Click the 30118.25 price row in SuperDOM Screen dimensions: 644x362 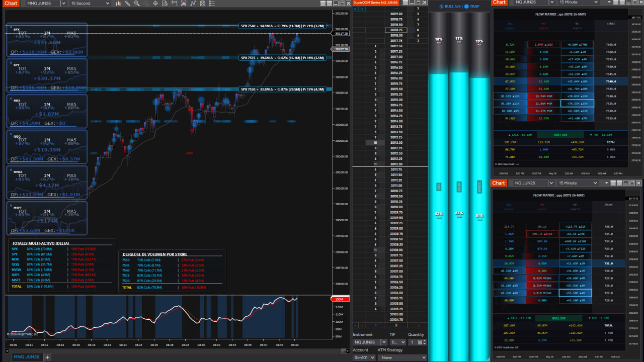pyautogui.click(x=396, y=30)
